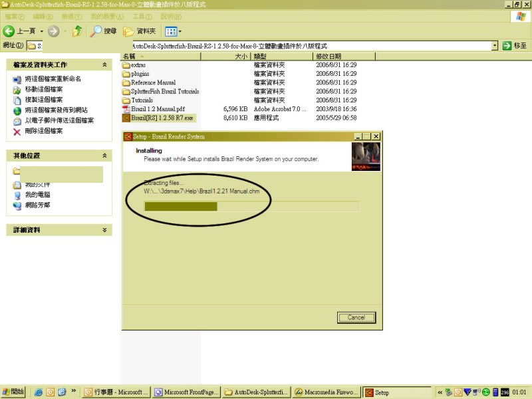The width and height of the screenshot is (532, 399).
Task: Click 複製這個檔案 copy link
Action: point(44,99)
